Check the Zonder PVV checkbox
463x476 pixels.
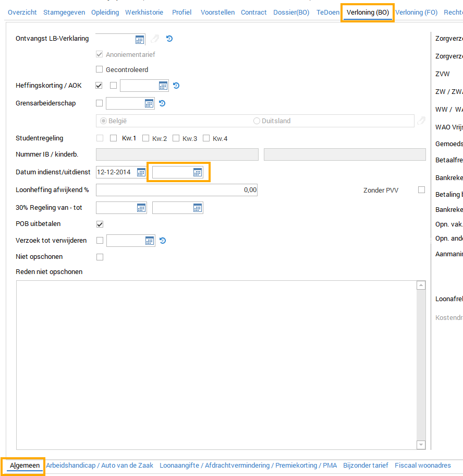pos(421,190)
